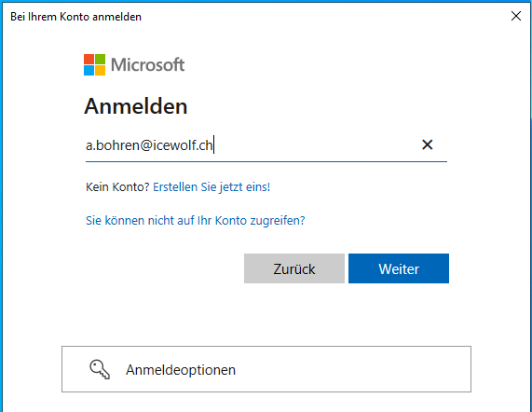
Task: Click the blue square of the Microsoft logo
Action: point(89,70)
